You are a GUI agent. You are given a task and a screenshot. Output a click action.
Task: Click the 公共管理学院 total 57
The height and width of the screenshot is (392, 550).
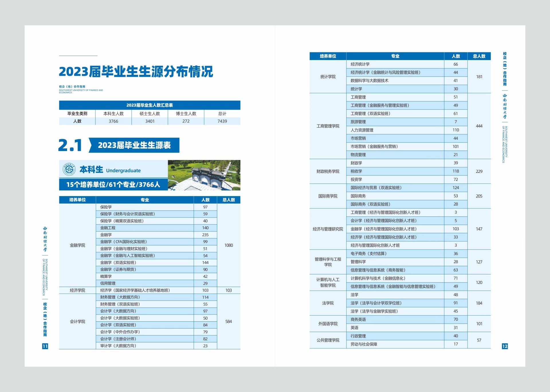click(479, 340)
